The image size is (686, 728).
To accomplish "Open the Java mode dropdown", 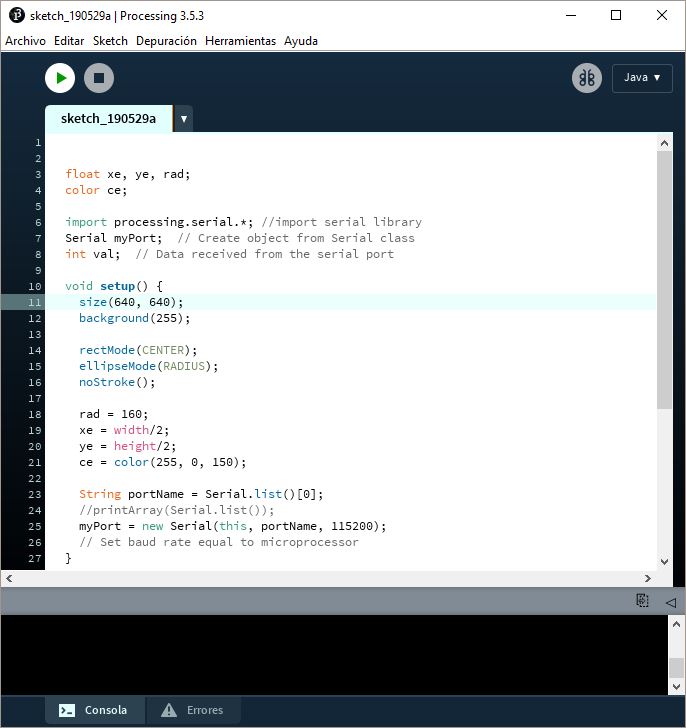I will point(642,78).
